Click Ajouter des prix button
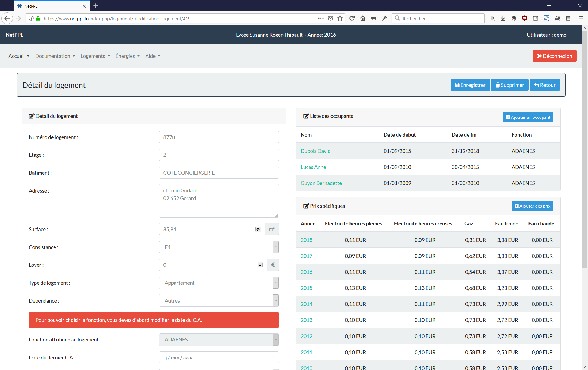 click(532, 206)
